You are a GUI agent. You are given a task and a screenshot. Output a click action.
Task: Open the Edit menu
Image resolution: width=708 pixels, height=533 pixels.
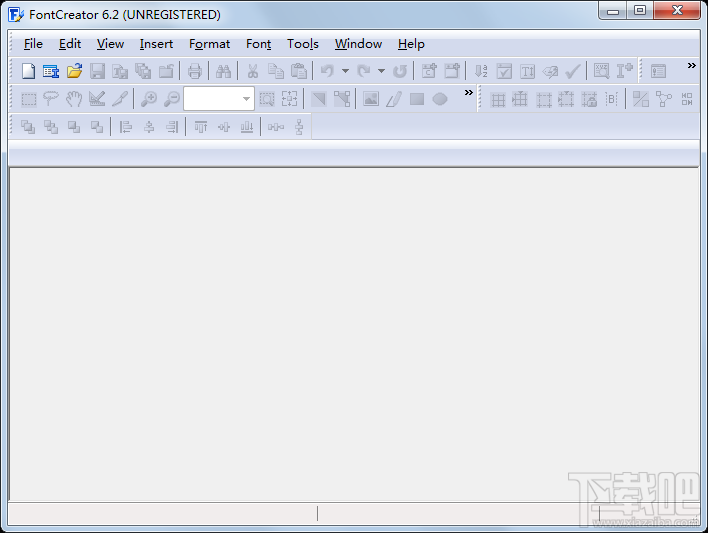[70, 44]
